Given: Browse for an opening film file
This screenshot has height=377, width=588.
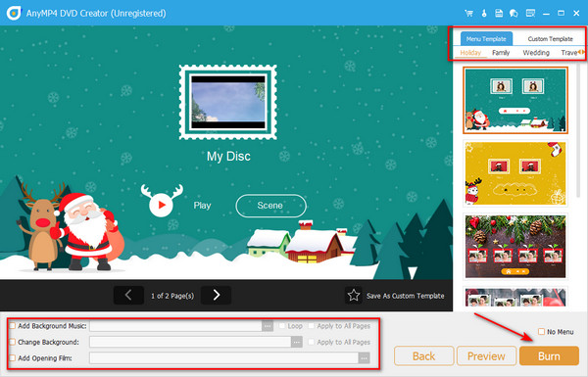Looking at the screenshot, I should pyautogui.click(x=364, y=358).
